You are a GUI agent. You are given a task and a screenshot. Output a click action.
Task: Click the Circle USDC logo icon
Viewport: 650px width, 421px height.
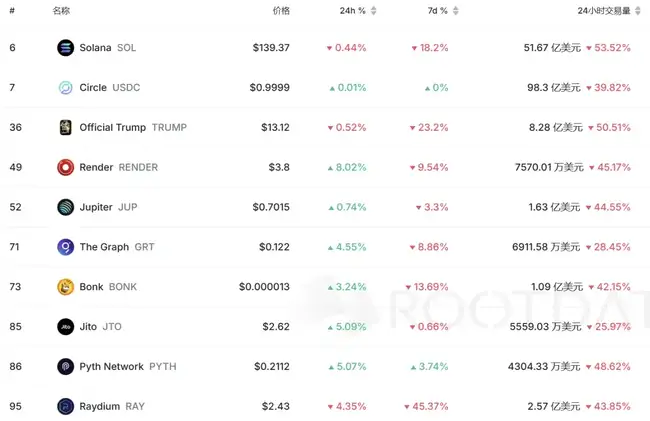click(65, 87)
